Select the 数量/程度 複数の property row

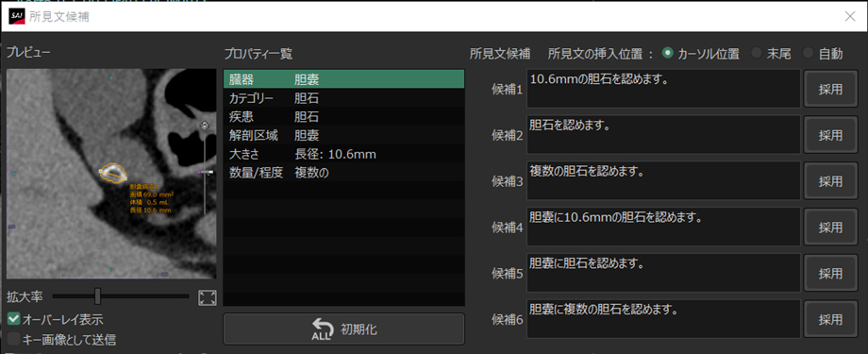(343, 173)
